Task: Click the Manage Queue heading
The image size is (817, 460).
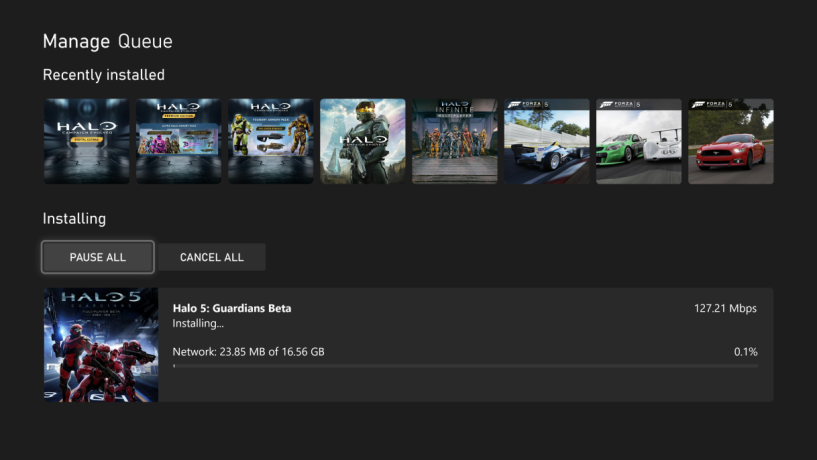Action: point(107,41)
